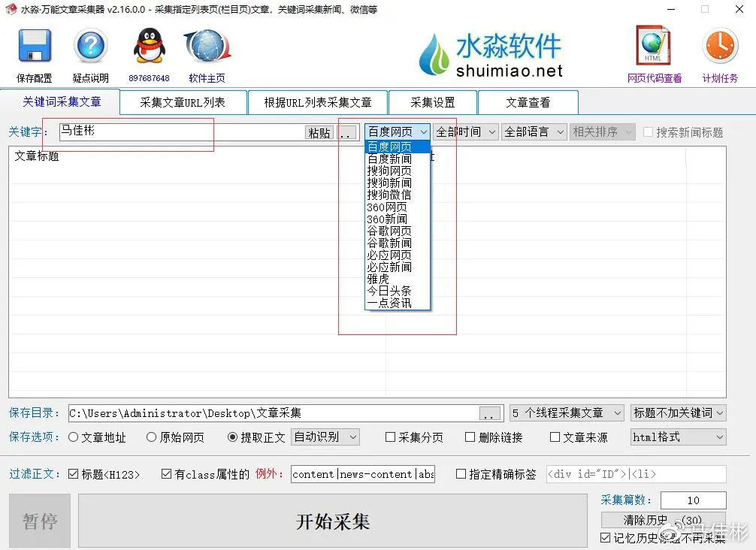
Task: Open the 计划任务 clock icon
Action: pyautogui.click(x=721, y=46)
